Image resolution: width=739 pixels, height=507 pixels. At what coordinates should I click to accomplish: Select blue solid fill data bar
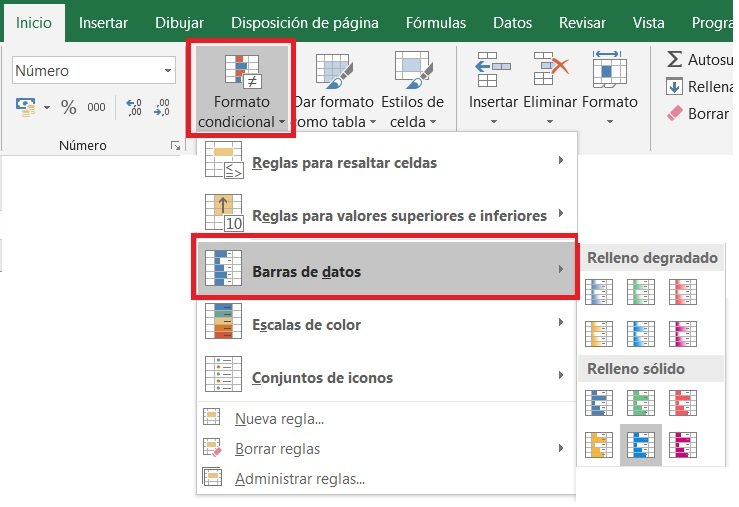coord(599,403)
